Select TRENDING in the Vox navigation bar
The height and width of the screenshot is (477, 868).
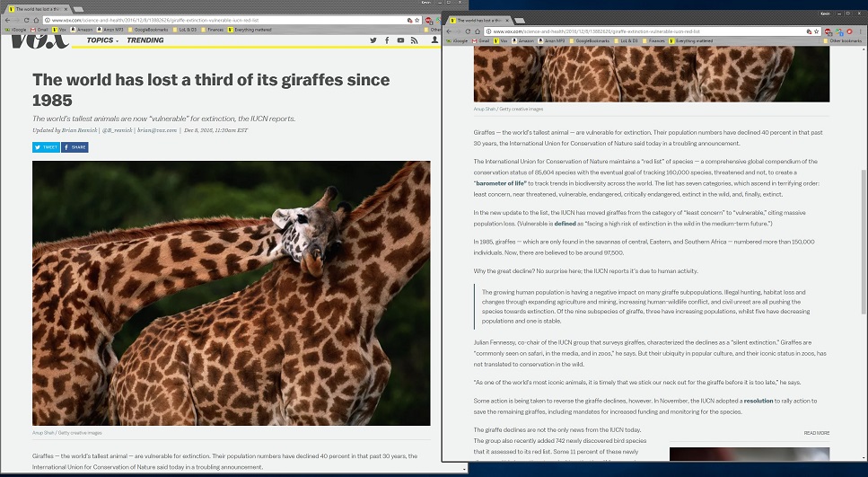tap(145, 40)
